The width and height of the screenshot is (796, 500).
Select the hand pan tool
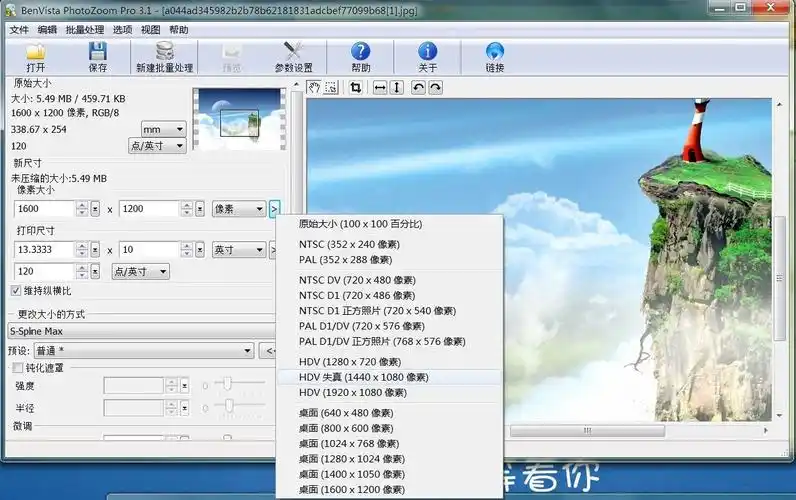point(314,88)
